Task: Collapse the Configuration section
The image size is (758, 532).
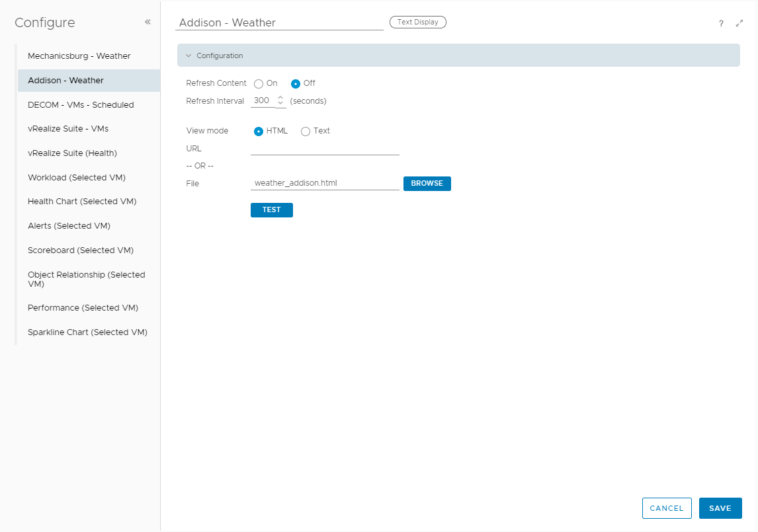Action: click(189, 56)
